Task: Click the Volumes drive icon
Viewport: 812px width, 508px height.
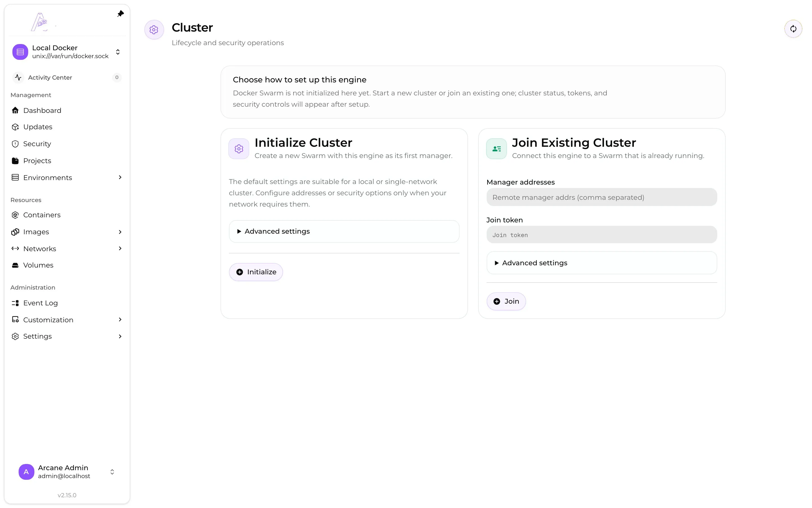Action: 15,265
